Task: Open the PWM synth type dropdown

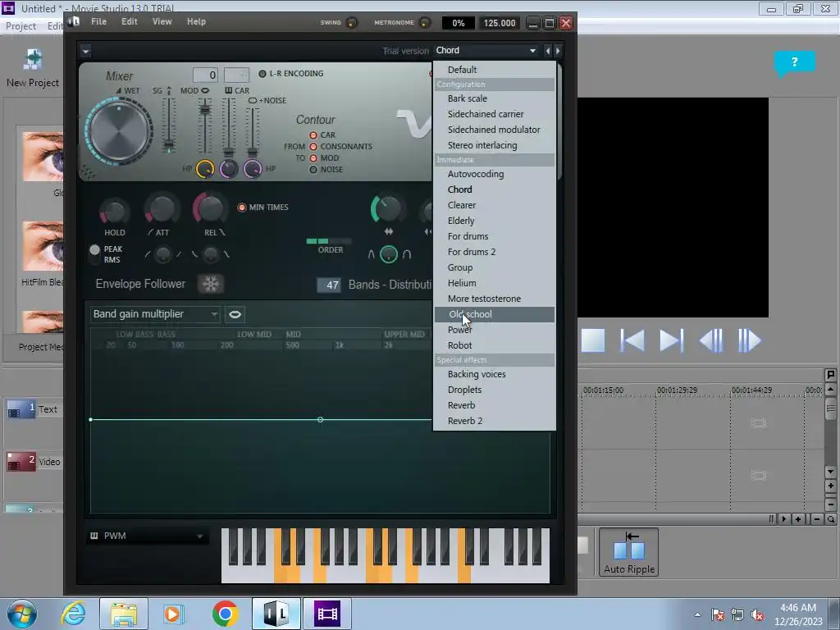Action: (x=148, y=536)
